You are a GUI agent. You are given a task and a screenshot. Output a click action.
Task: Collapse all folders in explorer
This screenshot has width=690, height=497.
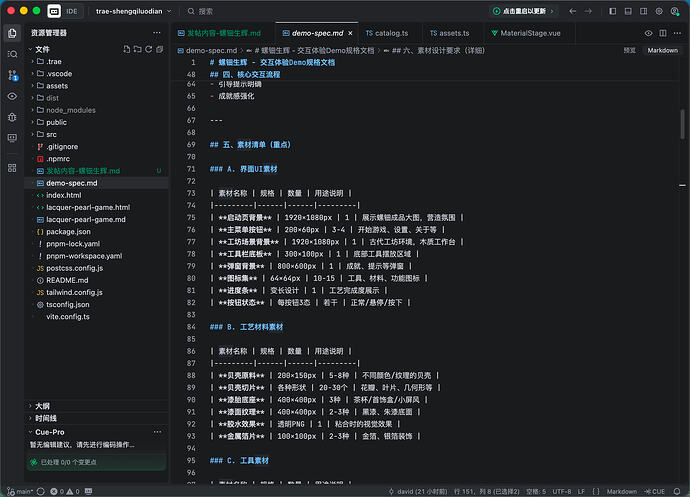[x=160, y=49]
